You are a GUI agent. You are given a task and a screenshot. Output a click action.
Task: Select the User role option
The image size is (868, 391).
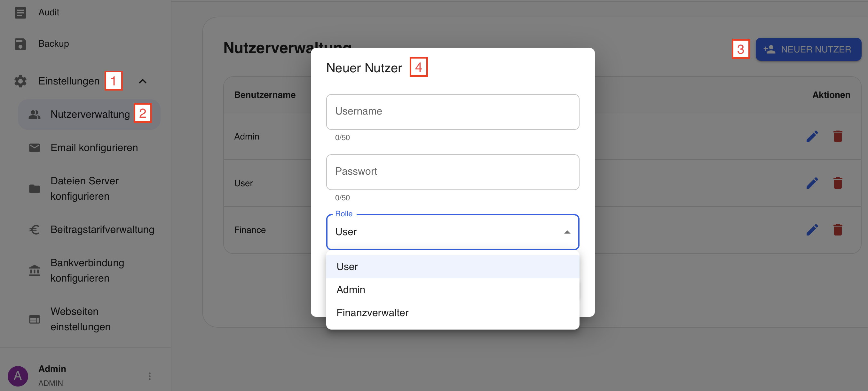coord(453,267)
